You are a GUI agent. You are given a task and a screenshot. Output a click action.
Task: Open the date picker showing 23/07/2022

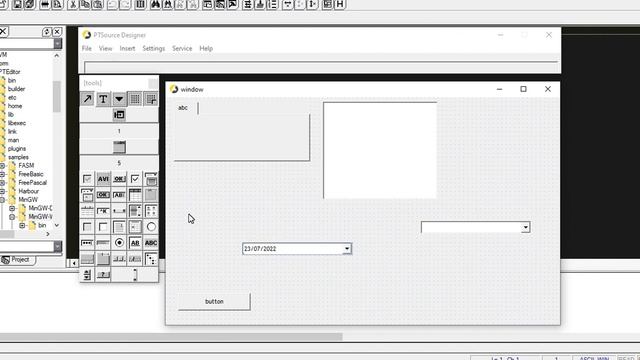(x=347, y=249)
